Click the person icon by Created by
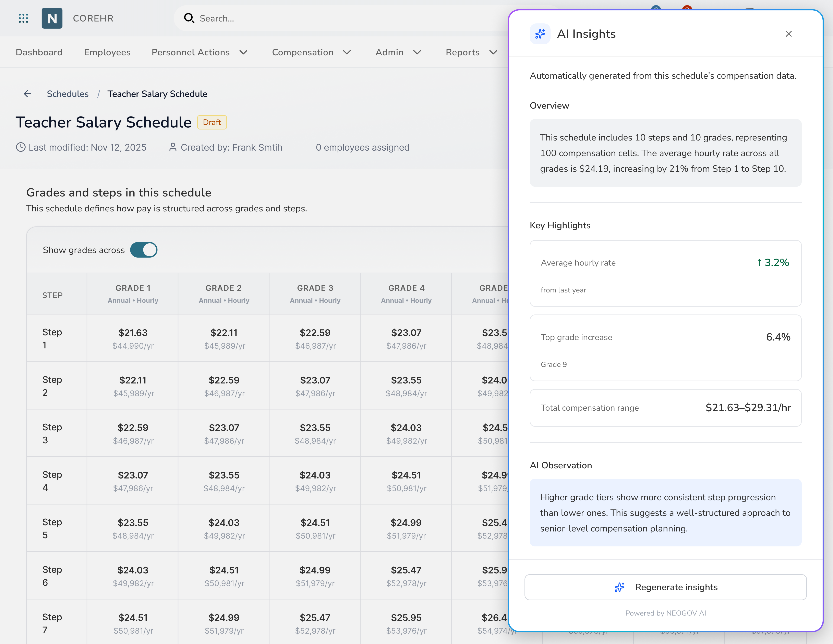Screen dimensions: 833x644 tap(173, 147)
